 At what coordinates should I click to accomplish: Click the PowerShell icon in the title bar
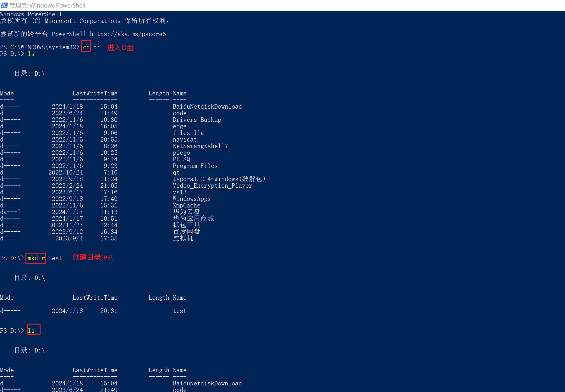coord(4,5)
